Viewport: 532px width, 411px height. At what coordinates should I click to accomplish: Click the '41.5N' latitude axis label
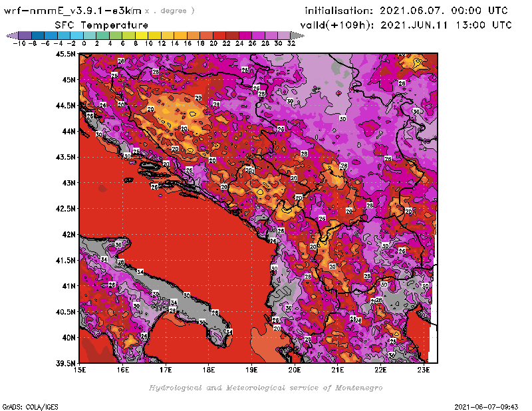[65, 260]
